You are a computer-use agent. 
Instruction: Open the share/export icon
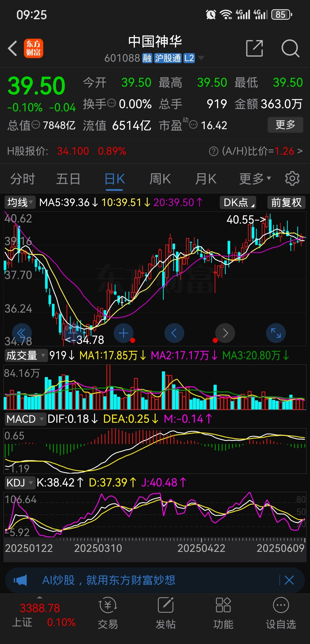pyautogui.click(x=255, y=48)
